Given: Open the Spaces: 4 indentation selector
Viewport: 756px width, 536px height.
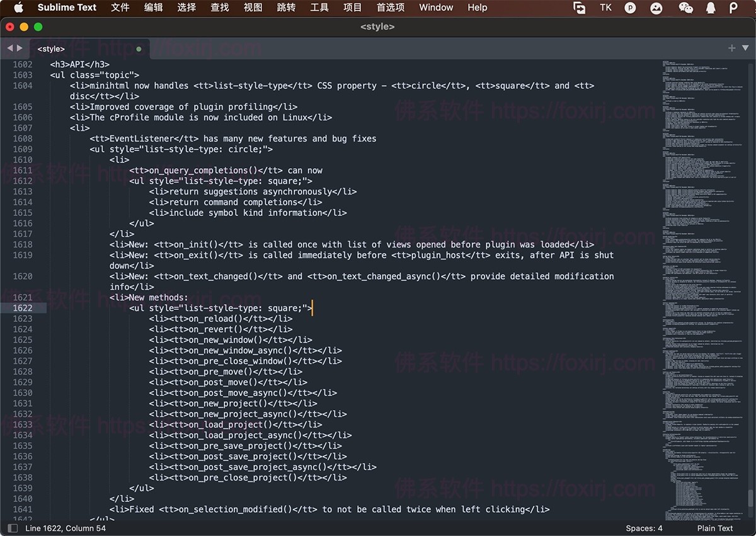Looking at the screenshot, I should point(644,528).
